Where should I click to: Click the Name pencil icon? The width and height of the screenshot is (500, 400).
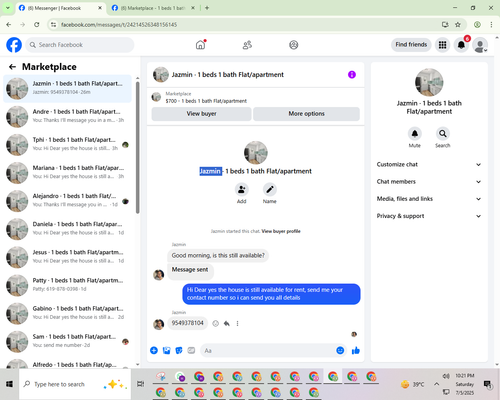pos(270,190)
